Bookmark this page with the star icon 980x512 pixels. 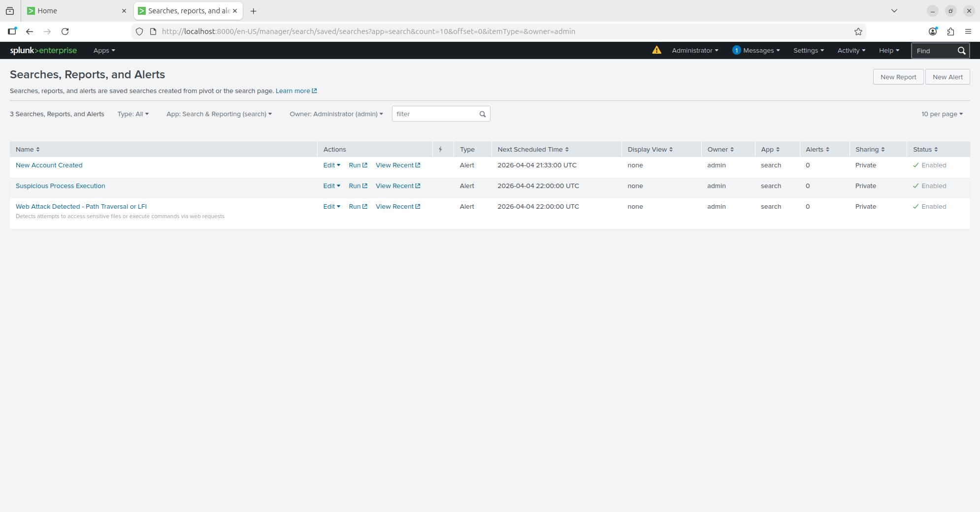[858, 32]
